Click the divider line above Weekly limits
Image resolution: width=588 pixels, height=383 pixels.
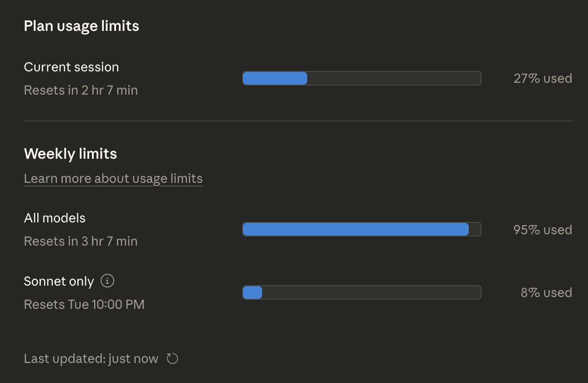tap(298, 121)
